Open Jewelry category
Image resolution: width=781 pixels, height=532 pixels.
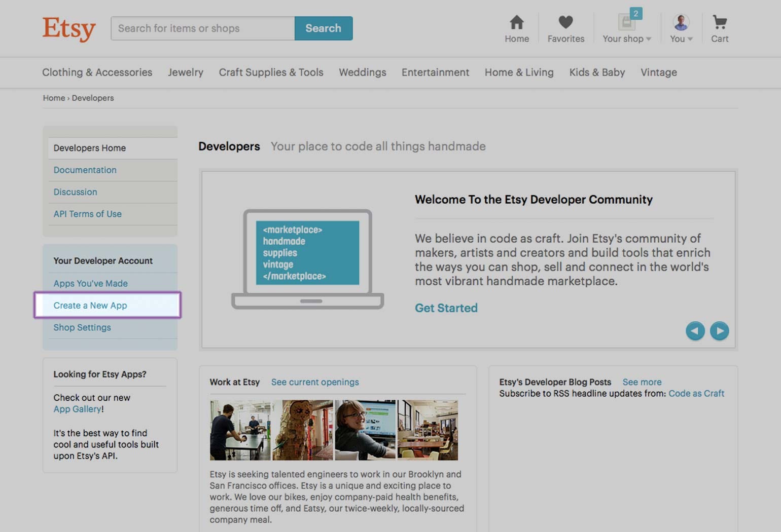click(x=186, y=72)
